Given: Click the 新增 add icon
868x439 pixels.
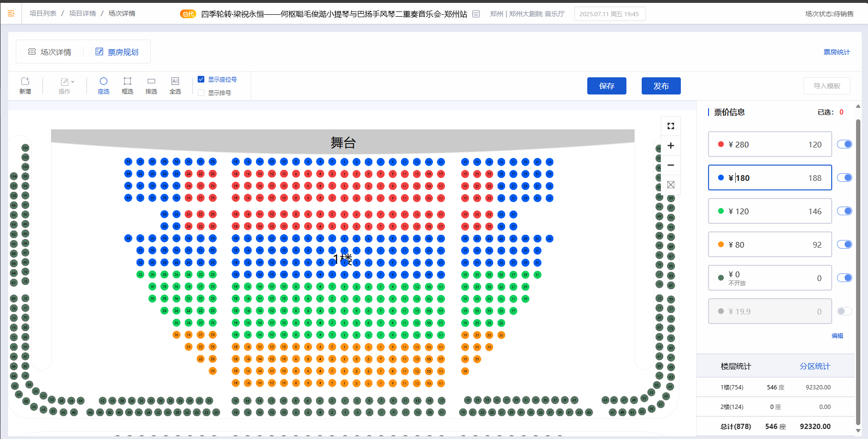Looking at the screenshot, I should pyautogui.click(x=25, y=85).
